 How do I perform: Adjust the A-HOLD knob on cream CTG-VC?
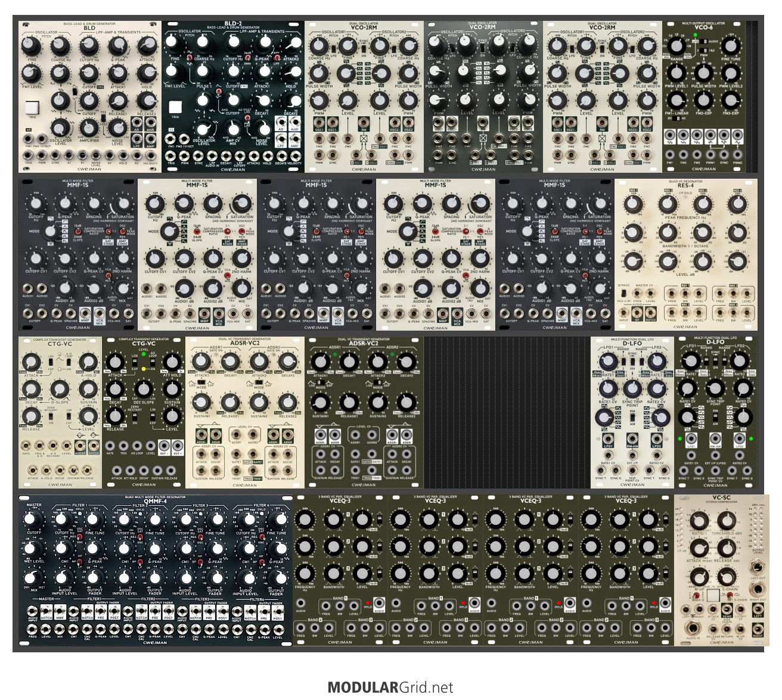(x=88, y=362)
